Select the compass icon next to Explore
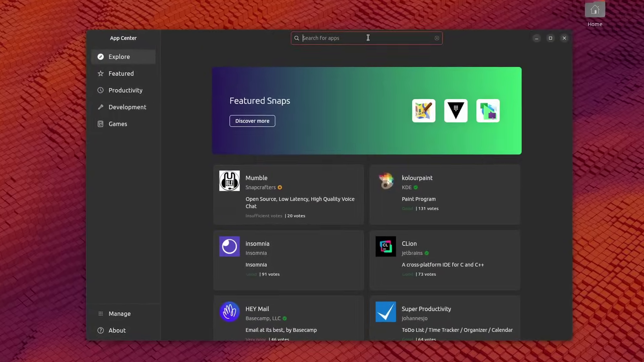This screenshot has height=362, width=644. coord(101,57)
